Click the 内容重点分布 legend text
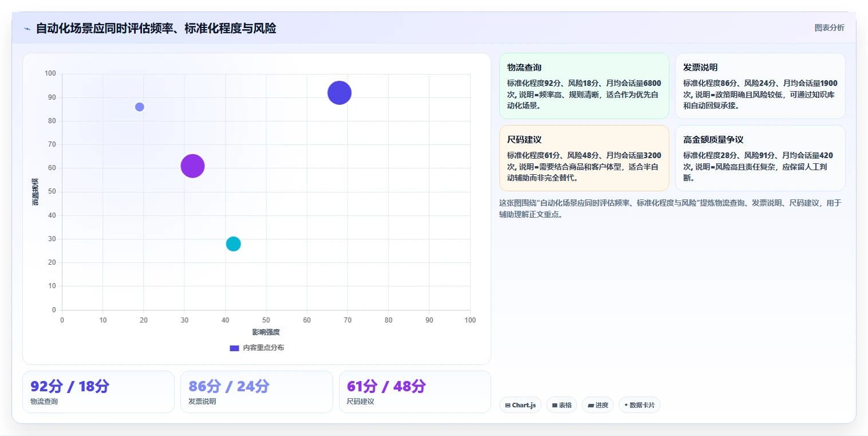Screen dimensions: 868x436 click(263, 348)
